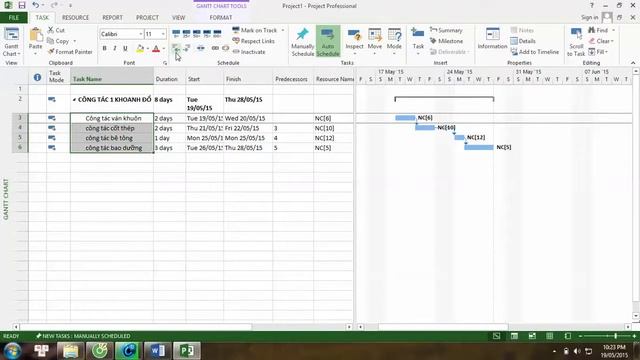Adjust the zoom slider in status bar
Screen dimensions: 640x360
point(616,336)
